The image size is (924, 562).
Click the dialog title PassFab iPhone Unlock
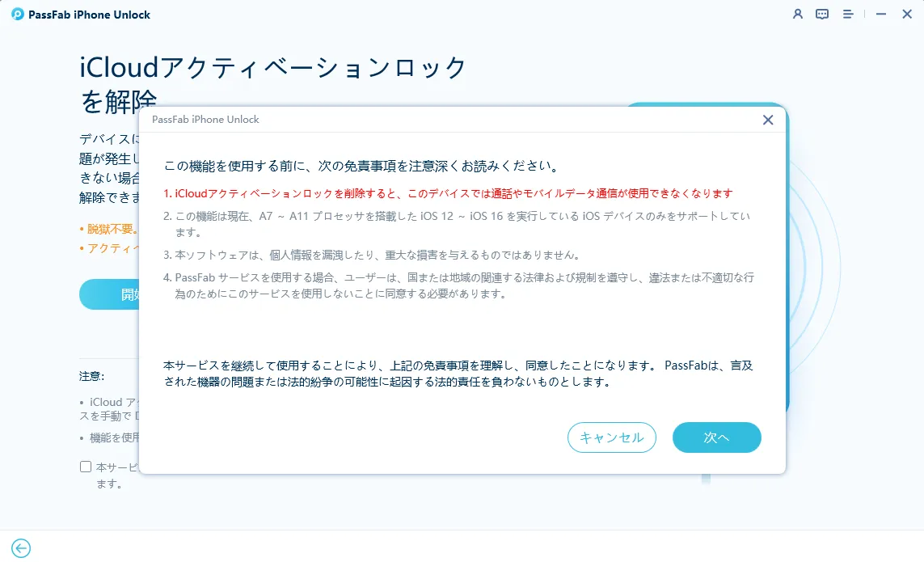(x=205, y=120)
